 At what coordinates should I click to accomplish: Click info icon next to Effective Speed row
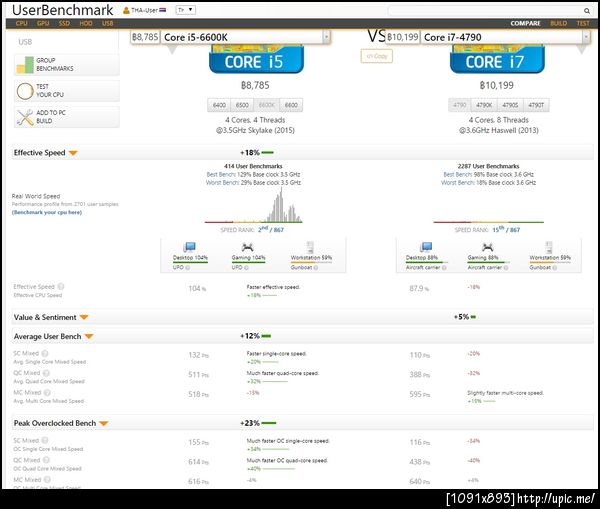click(x=61, y=286)
